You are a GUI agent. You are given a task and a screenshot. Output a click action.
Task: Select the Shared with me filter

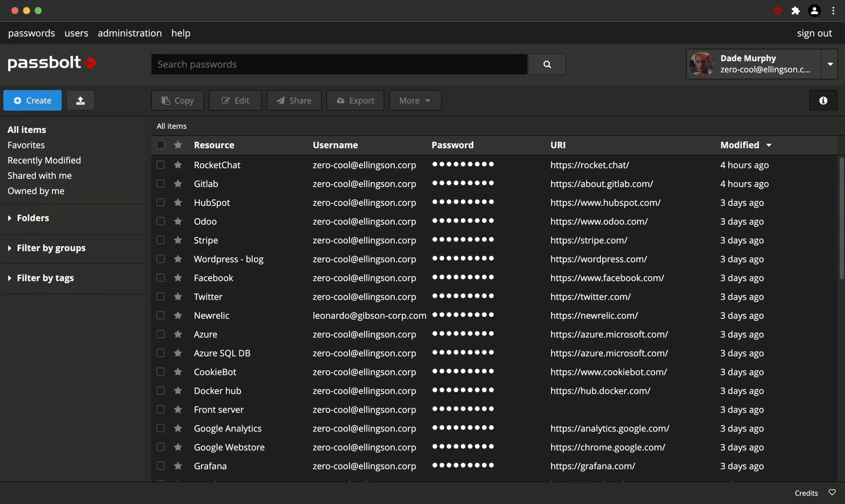pyautogui.click(x=39, y=175)
